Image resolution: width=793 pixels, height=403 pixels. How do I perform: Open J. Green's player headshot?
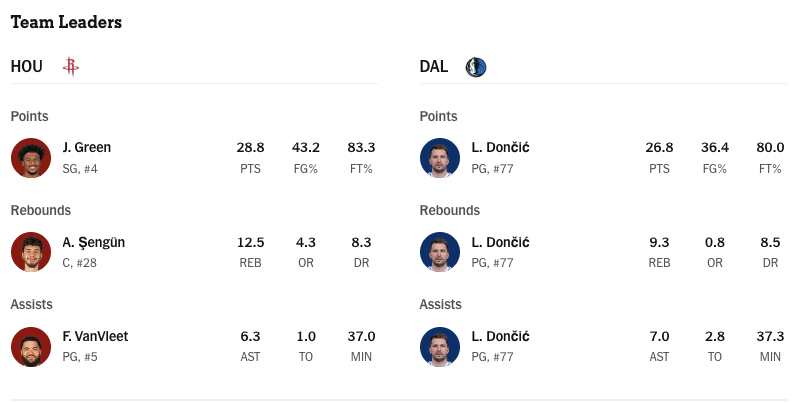coord(31,158)
